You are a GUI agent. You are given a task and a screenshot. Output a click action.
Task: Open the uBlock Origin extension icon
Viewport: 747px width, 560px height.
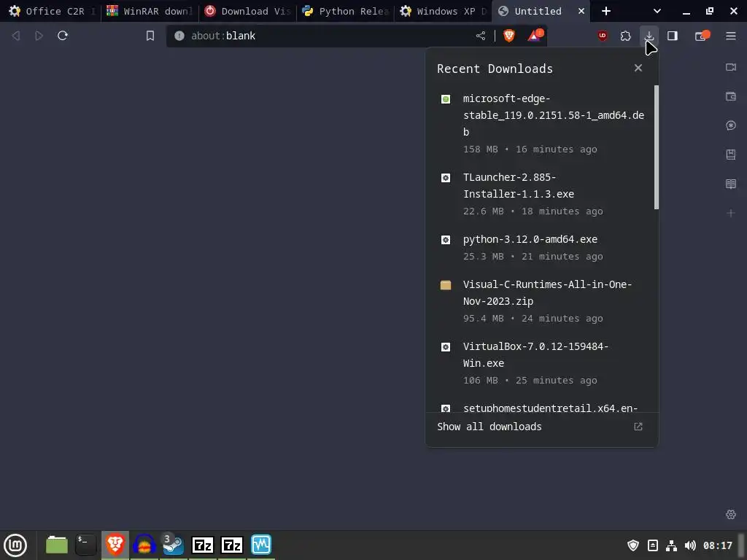pyautogui.click(x=603, y=36)
